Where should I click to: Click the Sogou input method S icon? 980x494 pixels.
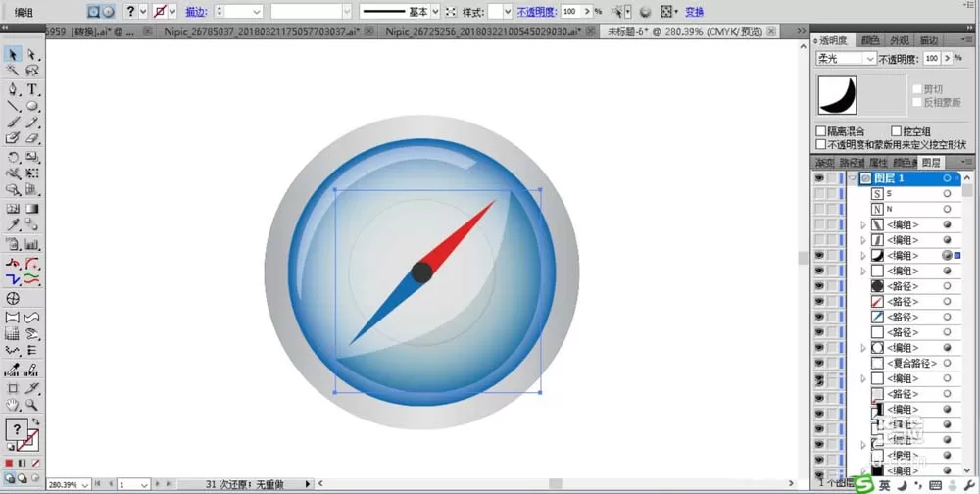click(863, 484)
